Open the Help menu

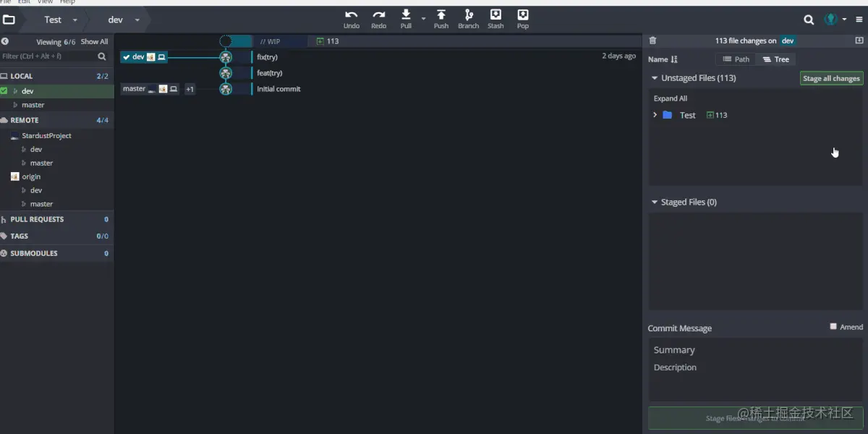click(x=67, y=2)
